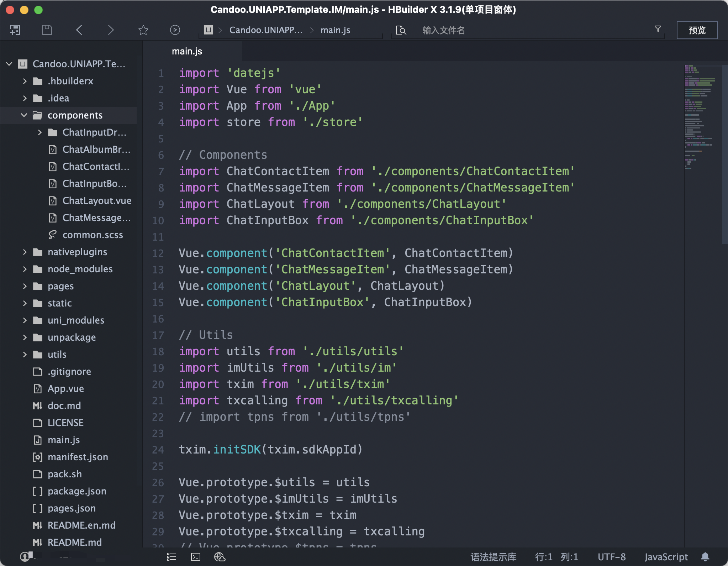Expand the pages folder
728x566 pixels.
pos(25,286)
